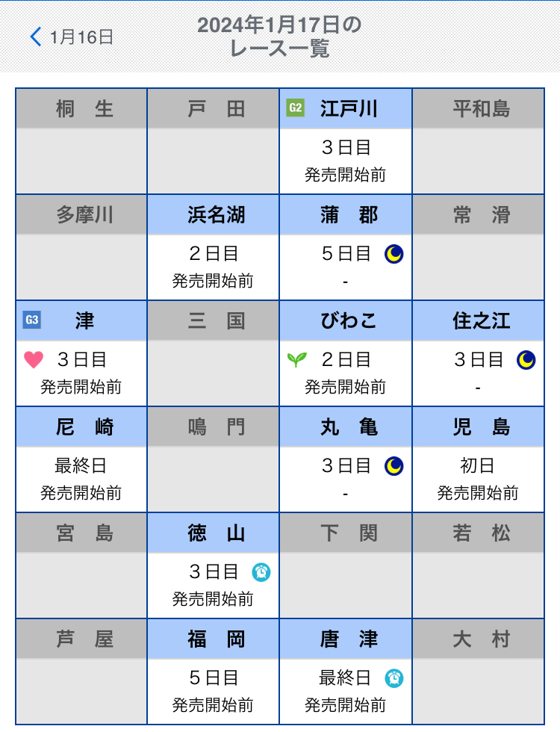Screen dimensions: 560x732
Task: Open the 江戸川 3日目 race details cell
Action: [346, 161]
